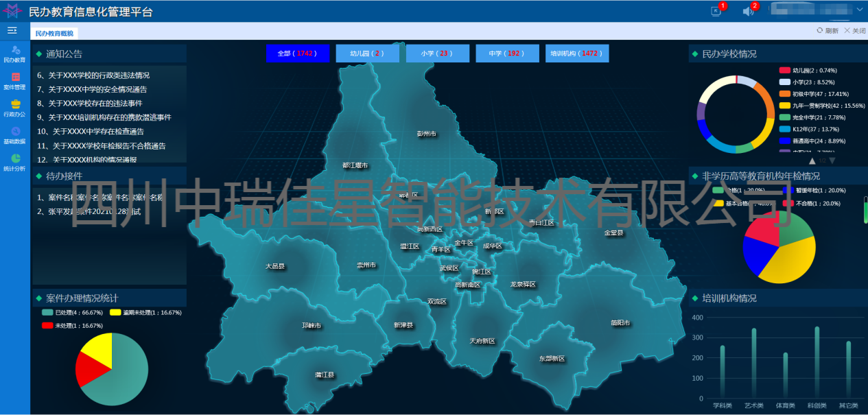Select the 培训机构 (1472) filter tab
This screenshot has width=868, height=415.
[x=576, y=54]
